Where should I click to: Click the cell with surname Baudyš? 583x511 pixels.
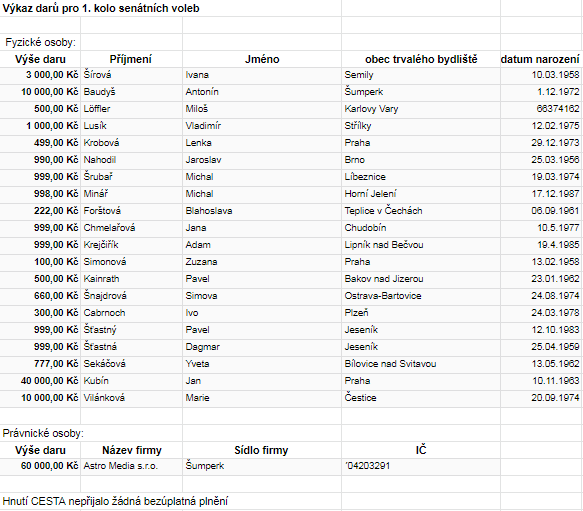[131, 92]
